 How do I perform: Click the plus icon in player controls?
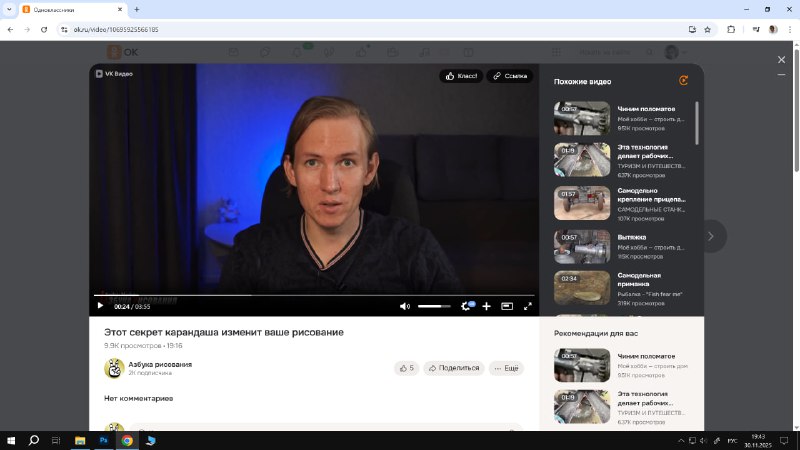point(486,306)
